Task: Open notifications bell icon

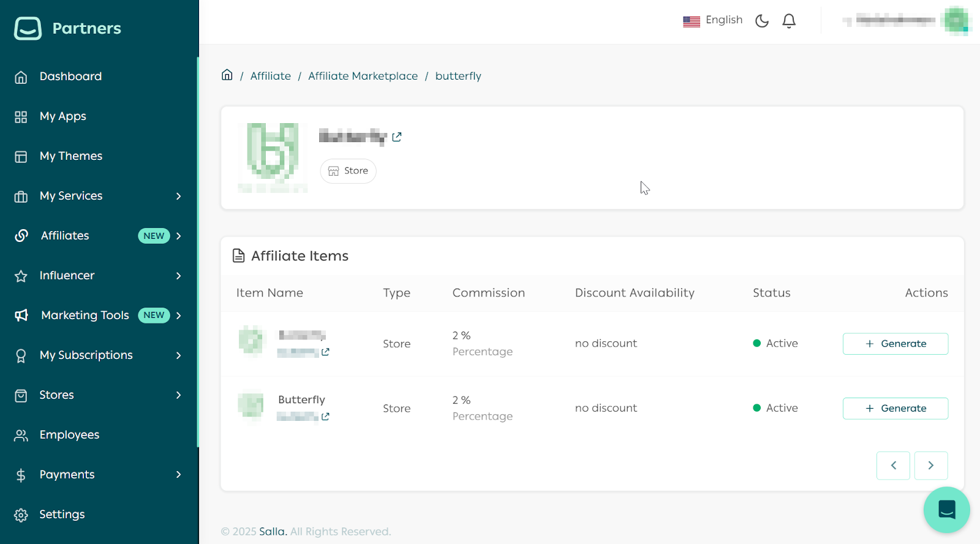Action: coord(789,21)
